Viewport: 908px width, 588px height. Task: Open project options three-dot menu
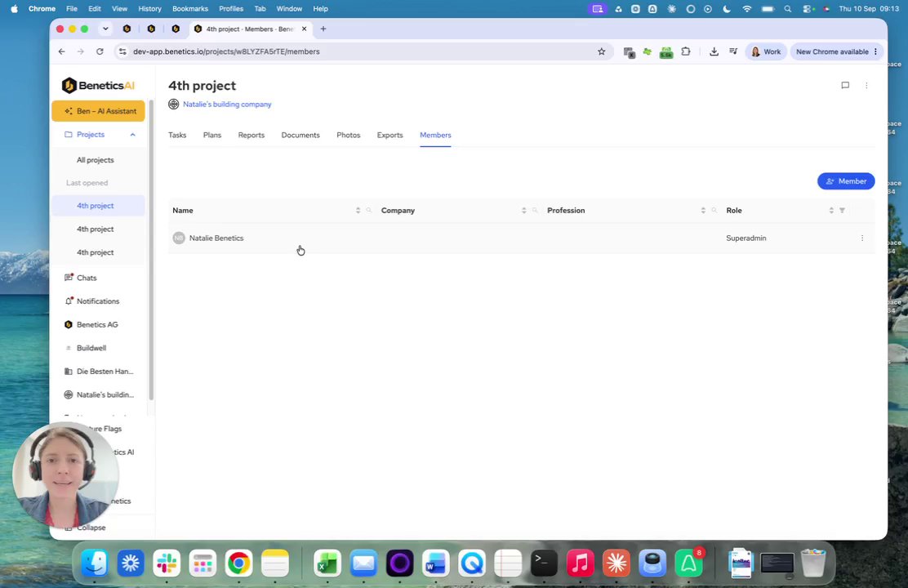pos(866,85)
